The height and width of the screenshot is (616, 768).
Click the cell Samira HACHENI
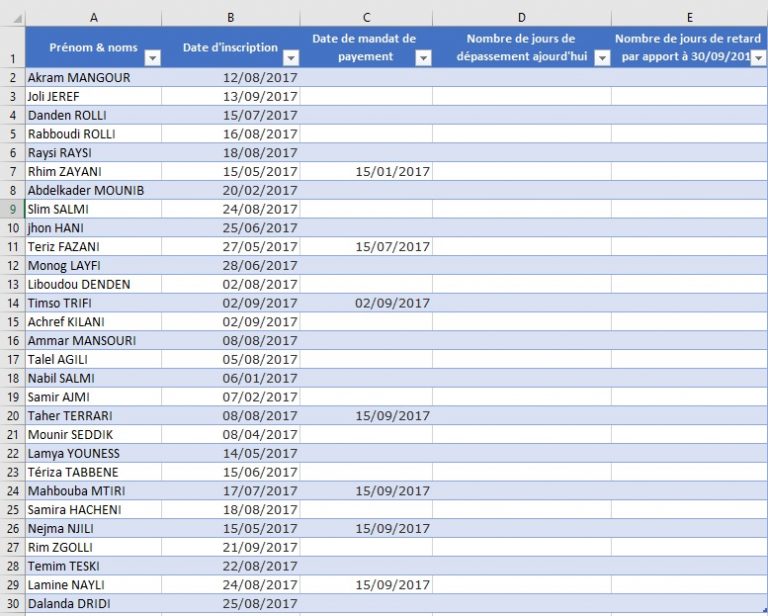[x=94, y=510]
